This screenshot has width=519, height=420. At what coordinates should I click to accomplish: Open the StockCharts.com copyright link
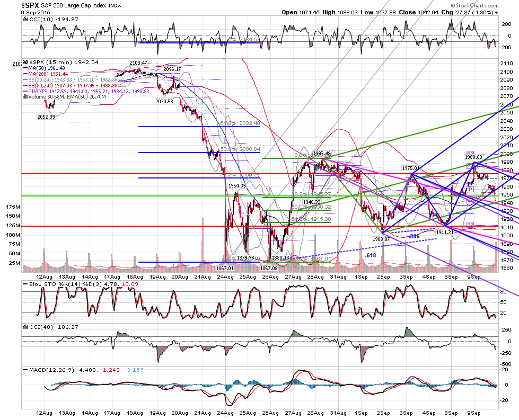click(474, 5)
